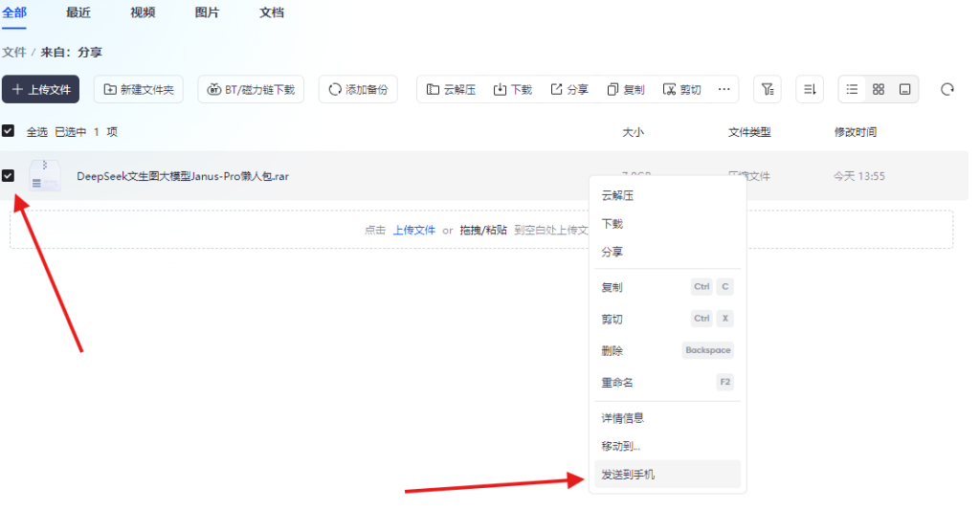Open the 图片 tab

207,12
